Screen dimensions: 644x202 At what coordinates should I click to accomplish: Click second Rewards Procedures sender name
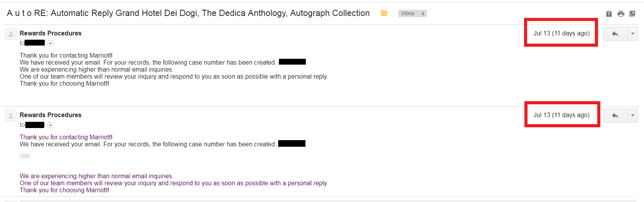[x=51, y=115]
